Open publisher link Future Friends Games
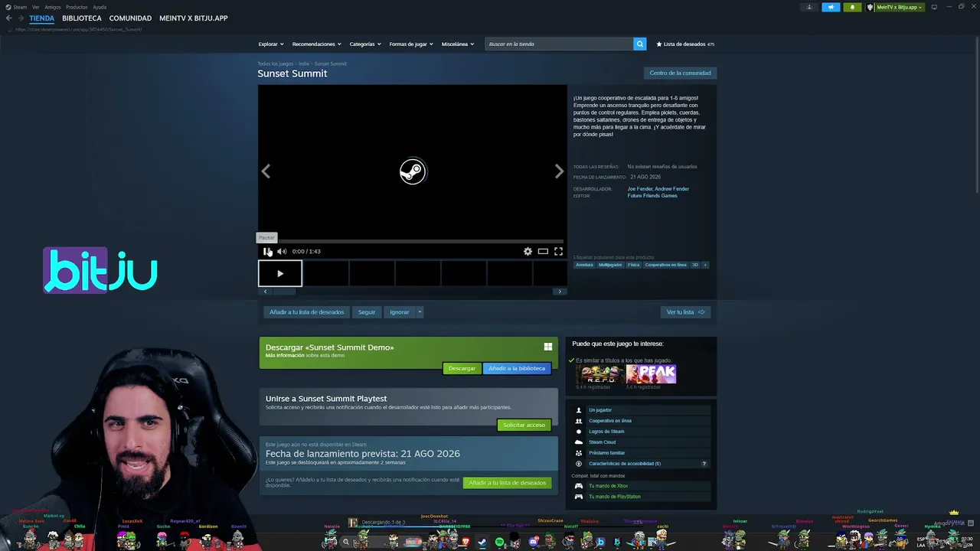 [x=652, y=196]
